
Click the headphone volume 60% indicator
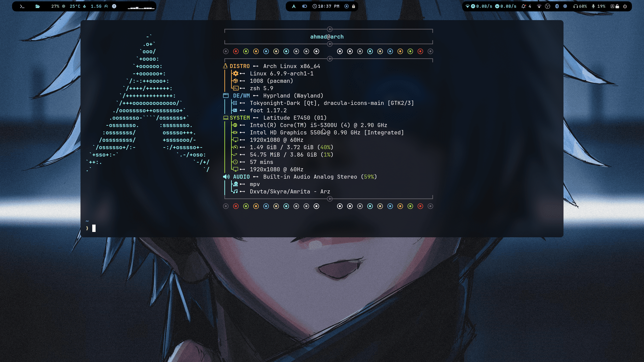click(580, 6)
